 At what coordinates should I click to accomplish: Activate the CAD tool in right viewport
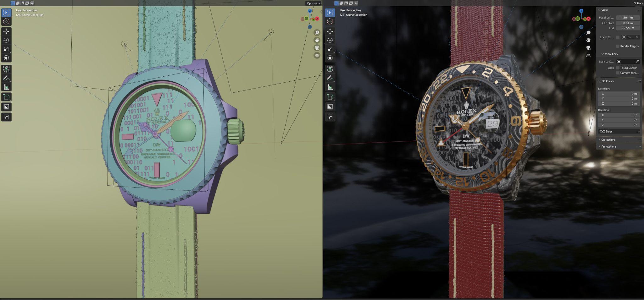(x=330, y=69)
